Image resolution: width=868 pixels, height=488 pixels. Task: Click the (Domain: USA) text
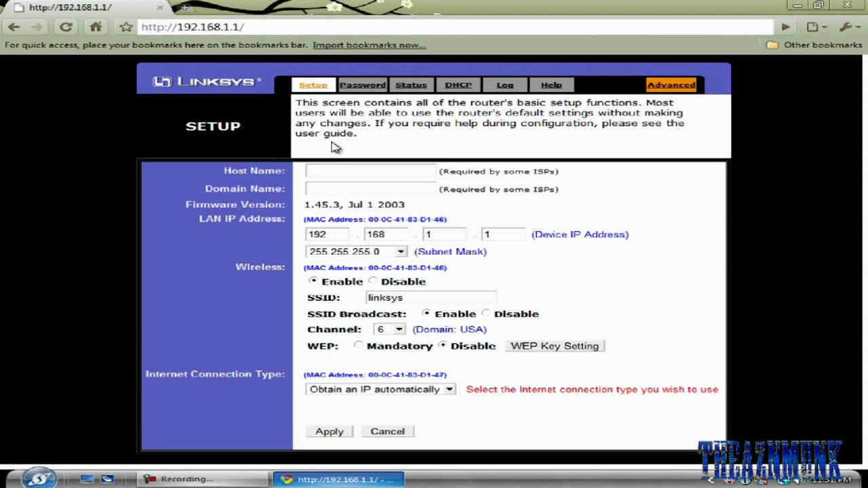pos(450,329)
